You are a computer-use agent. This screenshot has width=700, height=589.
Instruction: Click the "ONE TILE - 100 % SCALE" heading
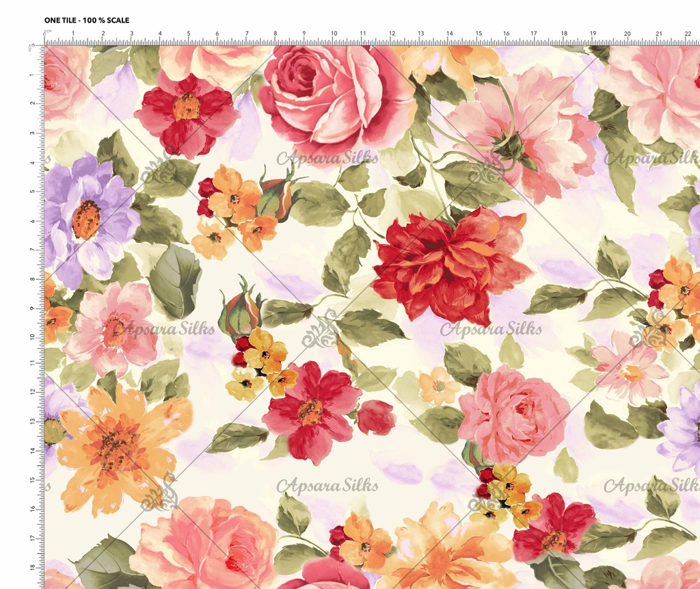point(87,21)
